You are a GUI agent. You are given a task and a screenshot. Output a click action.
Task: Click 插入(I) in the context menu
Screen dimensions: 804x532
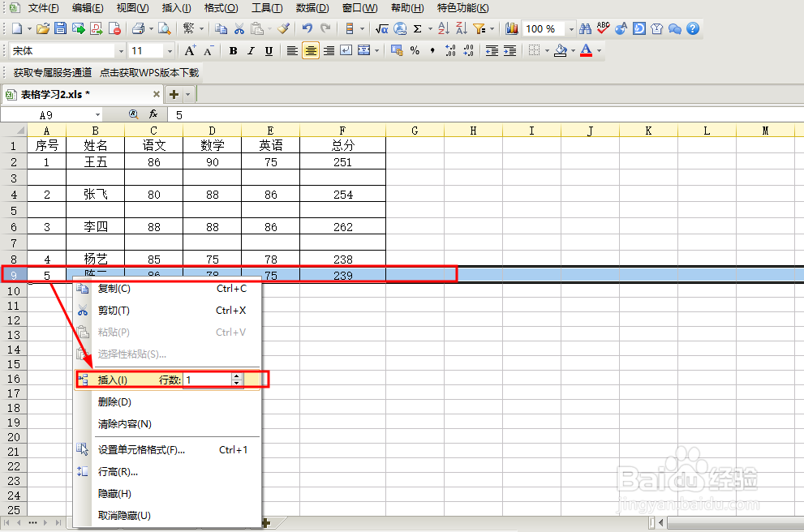point(112,380)
